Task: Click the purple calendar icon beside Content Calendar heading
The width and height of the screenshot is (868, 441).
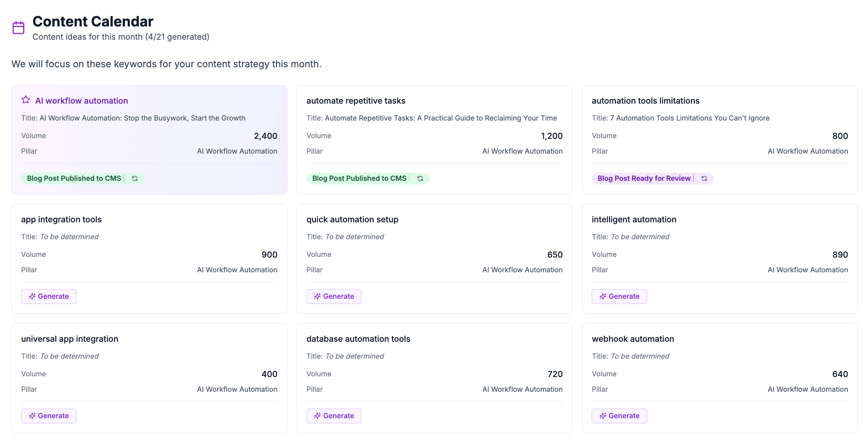Action: click(x=18, y=27)
